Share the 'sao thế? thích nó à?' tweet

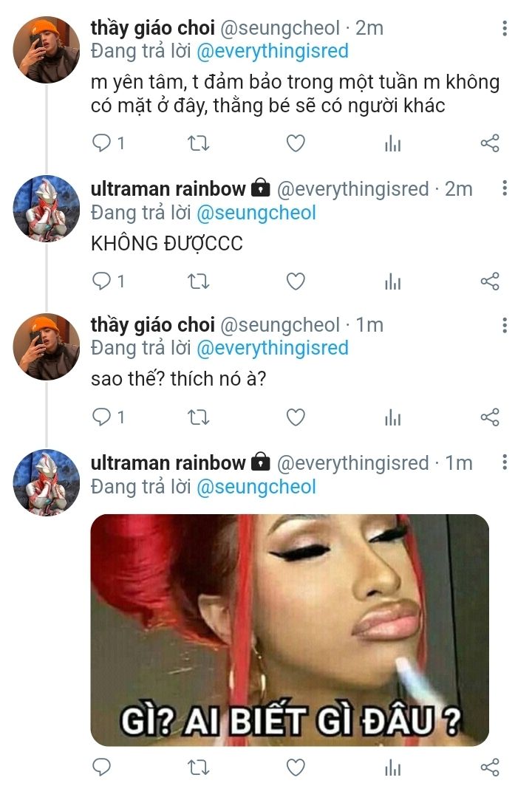coord(490,417)
